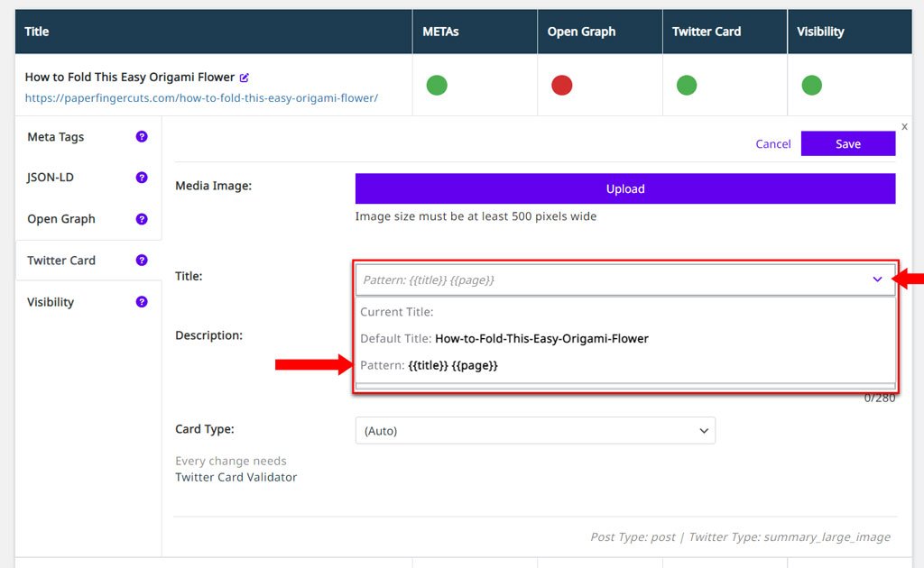The image size is (924, 568).
Task: Open help icon next to Visibility
Action: point(142,302)
